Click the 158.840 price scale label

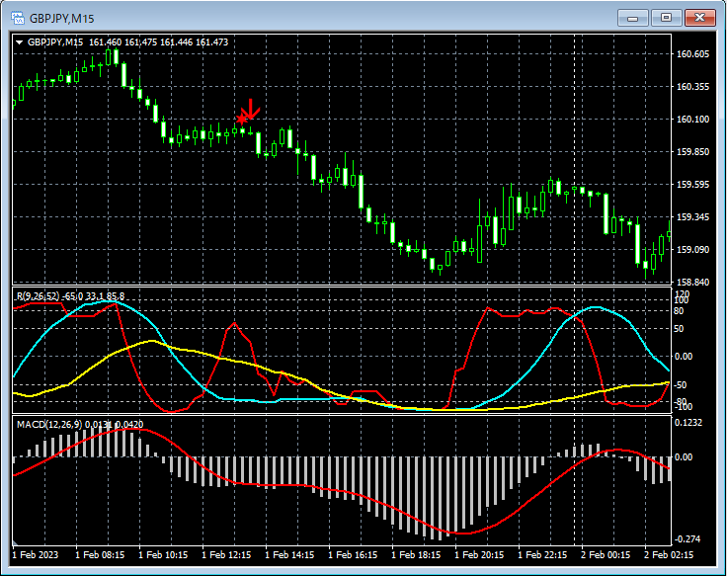pyautogui.click(x=692, y=283)
